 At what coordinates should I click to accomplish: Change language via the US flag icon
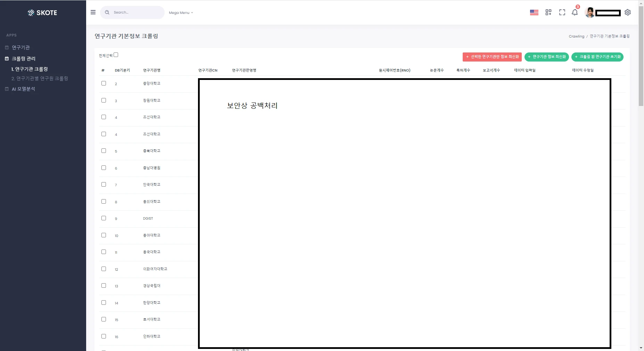click(534, 13)
